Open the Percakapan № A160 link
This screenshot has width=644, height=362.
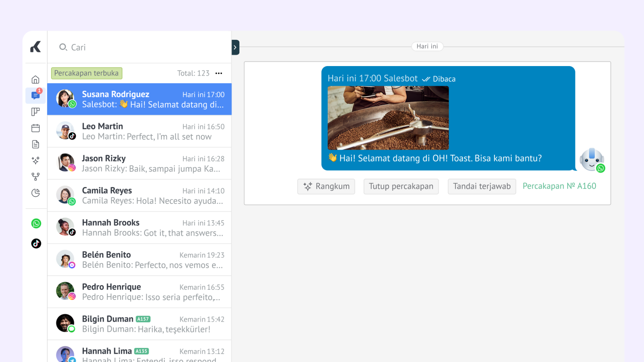(x=559, y=186)
